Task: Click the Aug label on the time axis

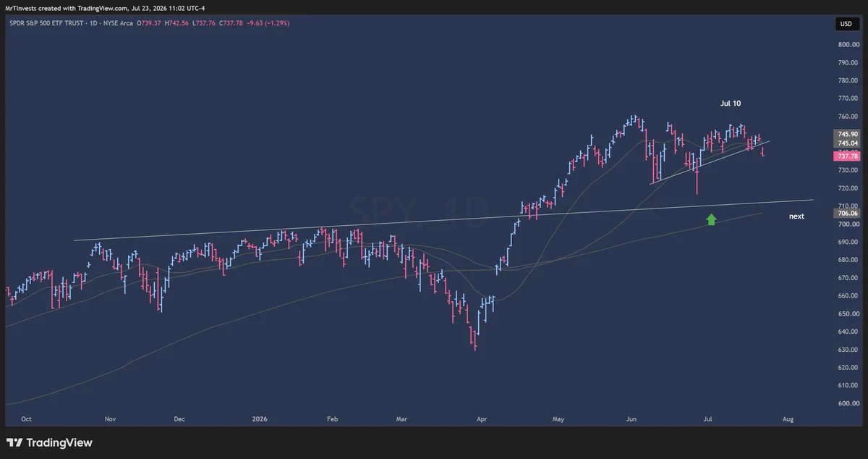Action: pos(788,418)
